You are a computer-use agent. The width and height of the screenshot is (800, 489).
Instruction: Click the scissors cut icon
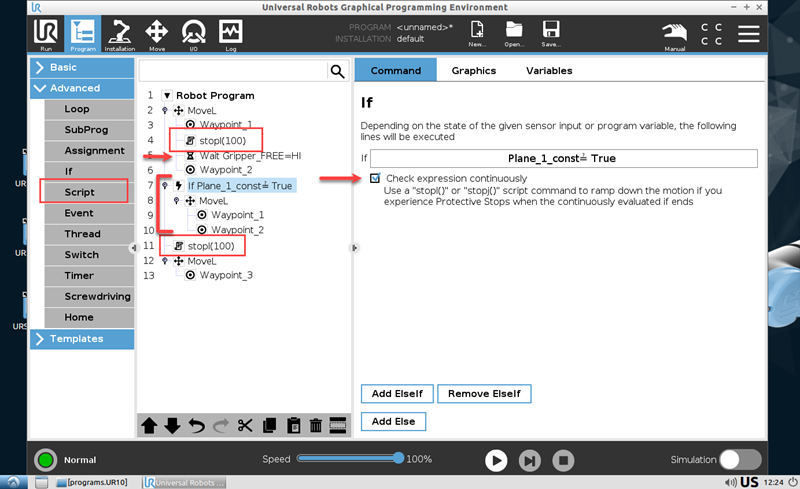point(246,425)
